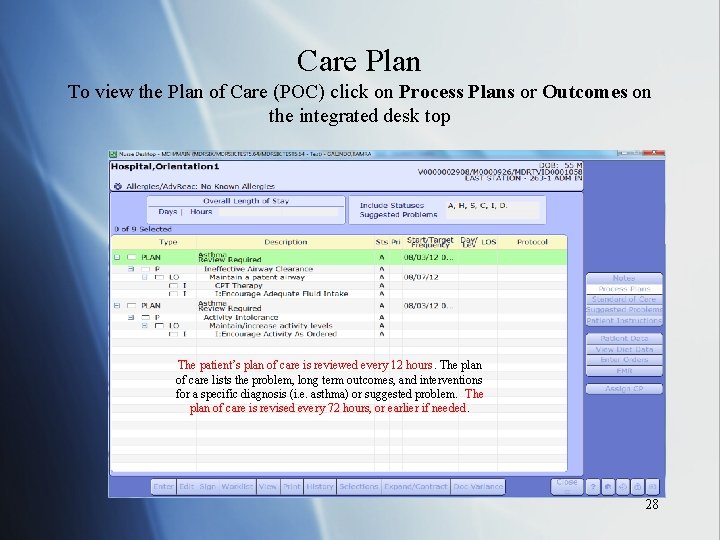
Task: Collapse the Maintain/increase activity levels LO node
Action: [145, 326]
